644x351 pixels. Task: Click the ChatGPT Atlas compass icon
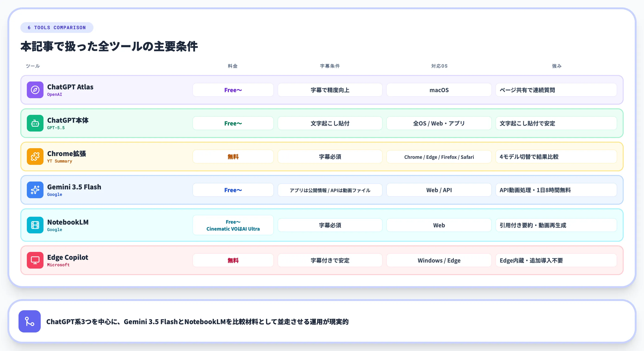[x=35, y=90]
